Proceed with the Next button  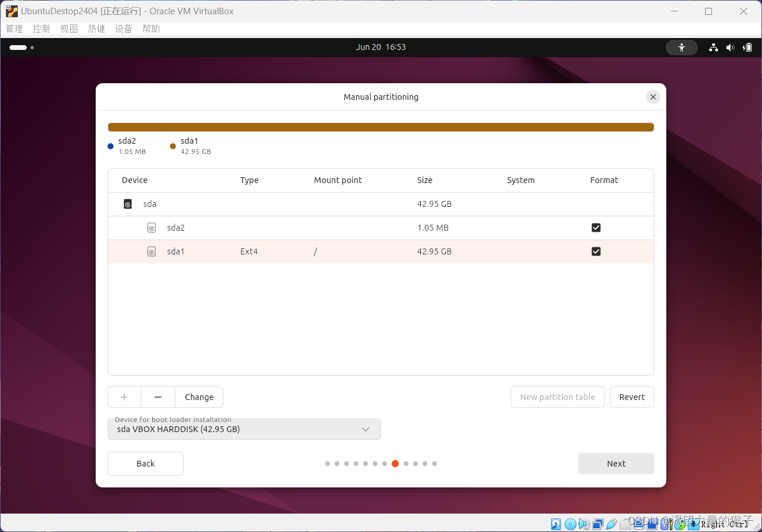[616, 464]
